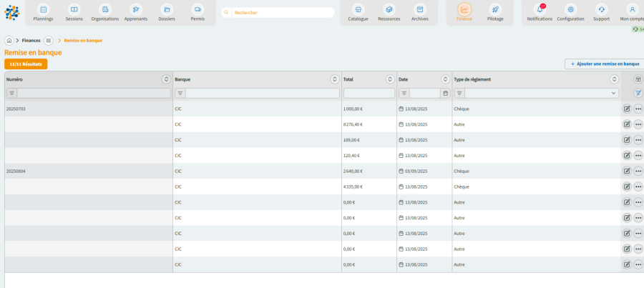
Task: Click Ajouter une remise en banque
Action: [605, 64]
